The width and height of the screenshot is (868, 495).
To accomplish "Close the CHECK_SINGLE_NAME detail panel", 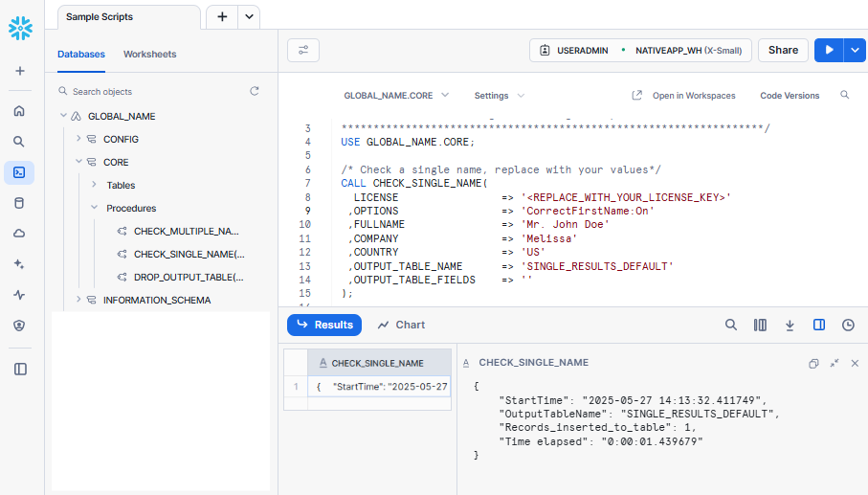I will point(855,363).
